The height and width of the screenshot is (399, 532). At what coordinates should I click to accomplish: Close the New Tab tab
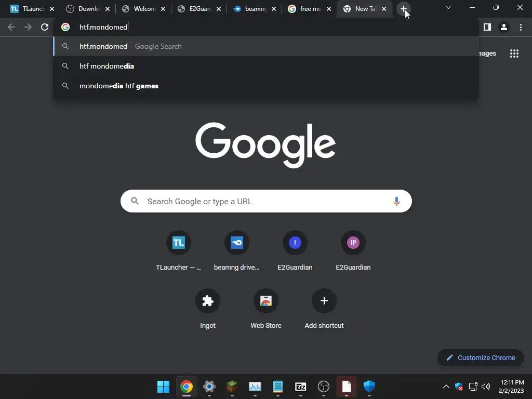(384, 9)
